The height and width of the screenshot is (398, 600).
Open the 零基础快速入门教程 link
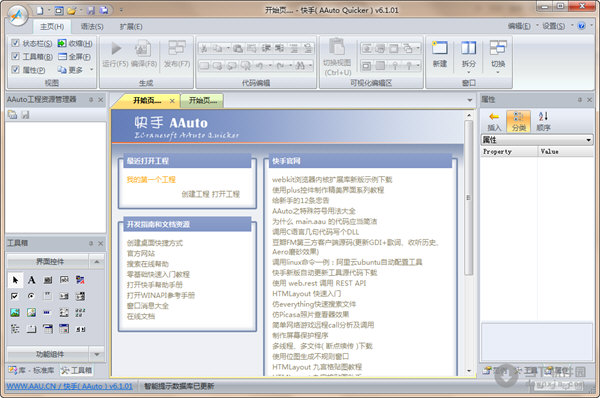point(158,274)
